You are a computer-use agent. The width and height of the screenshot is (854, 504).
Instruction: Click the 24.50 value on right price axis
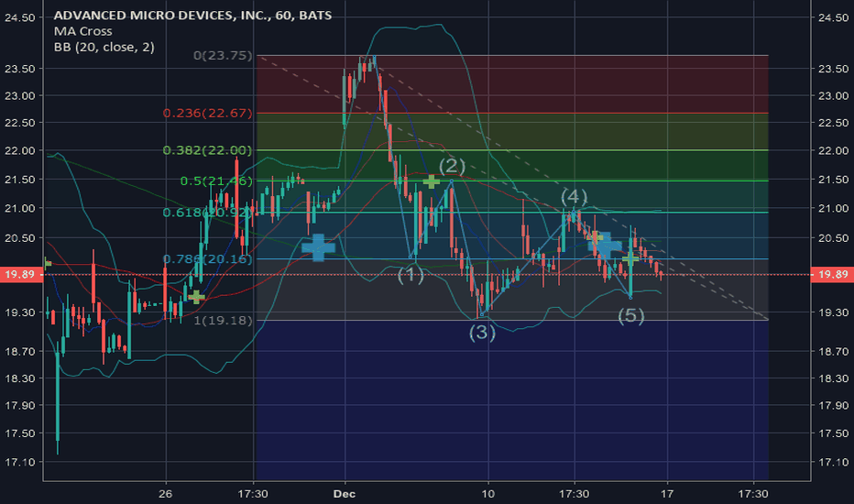pyautogui.click(x=833, y=18)
